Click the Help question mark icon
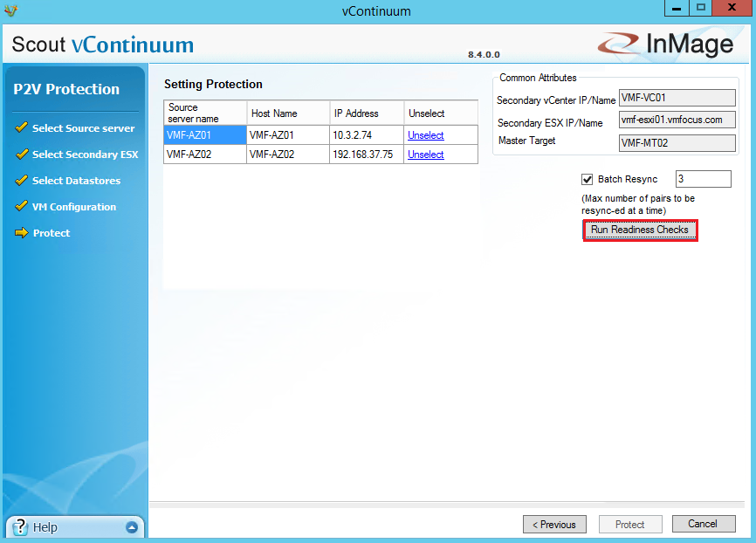This screenshot has height=543, width=756. click(20, 527)
